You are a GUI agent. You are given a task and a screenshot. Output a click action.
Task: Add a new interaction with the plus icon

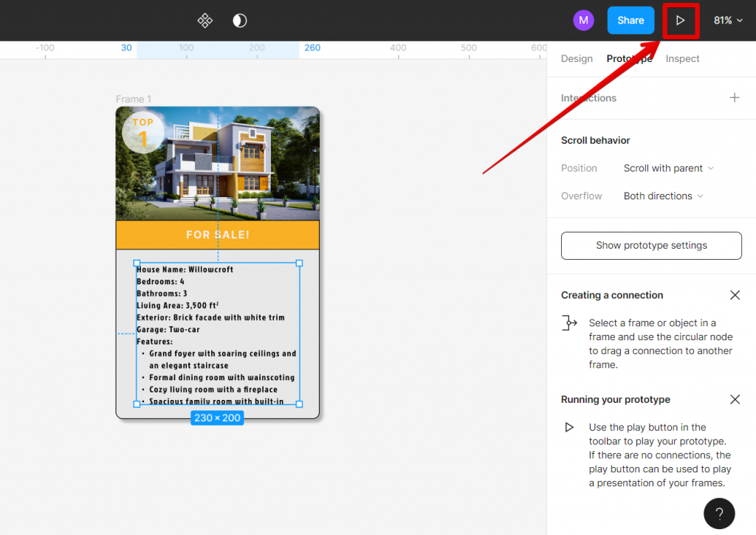coord(735,97)
